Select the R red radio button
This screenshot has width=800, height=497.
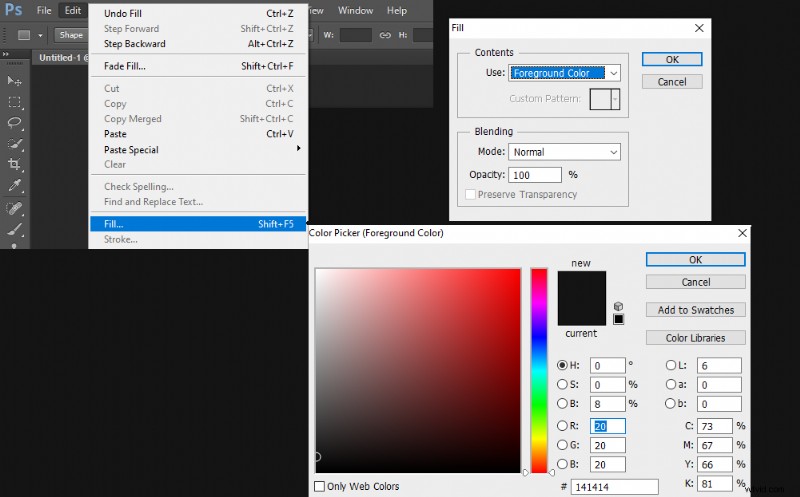click(562, 426)
